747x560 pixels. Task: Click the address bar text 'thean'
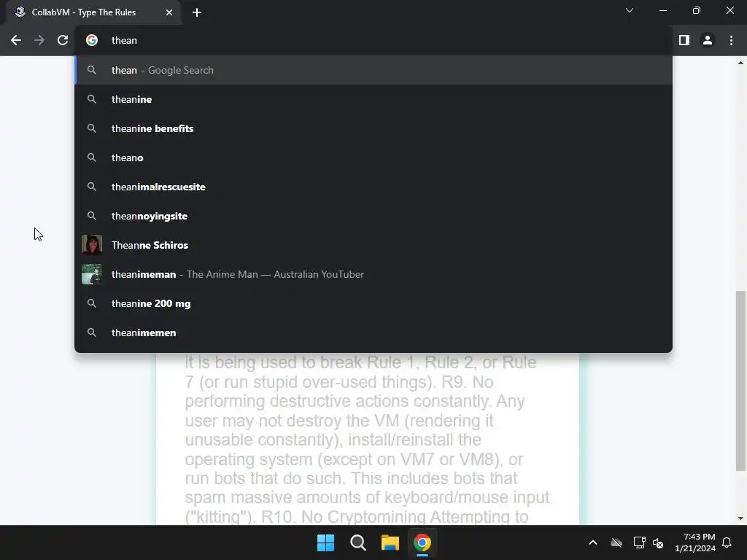click(124, 41)
